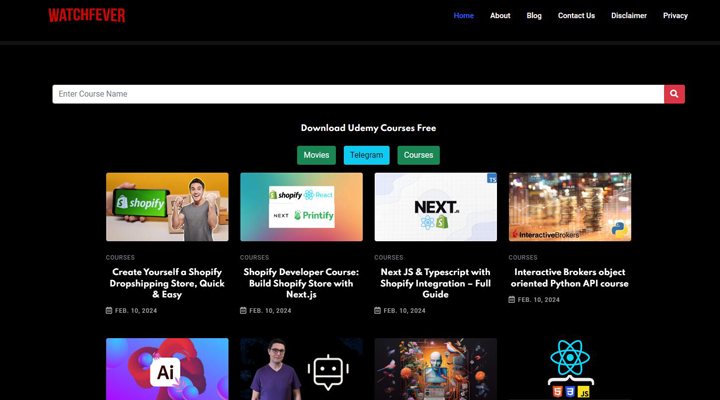Open the React HTML CSS JS thumbnail
The height and width of the screenshot is (400, 720).
570,369
